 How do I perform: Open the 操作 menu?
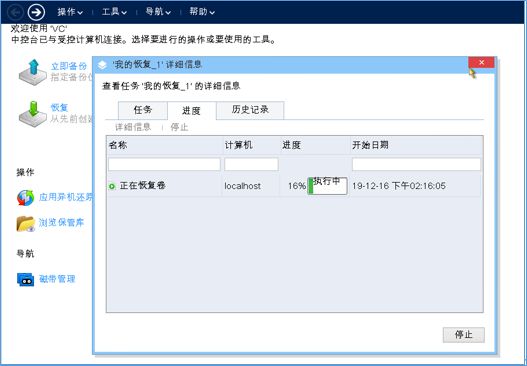click(x=70, y=12)
